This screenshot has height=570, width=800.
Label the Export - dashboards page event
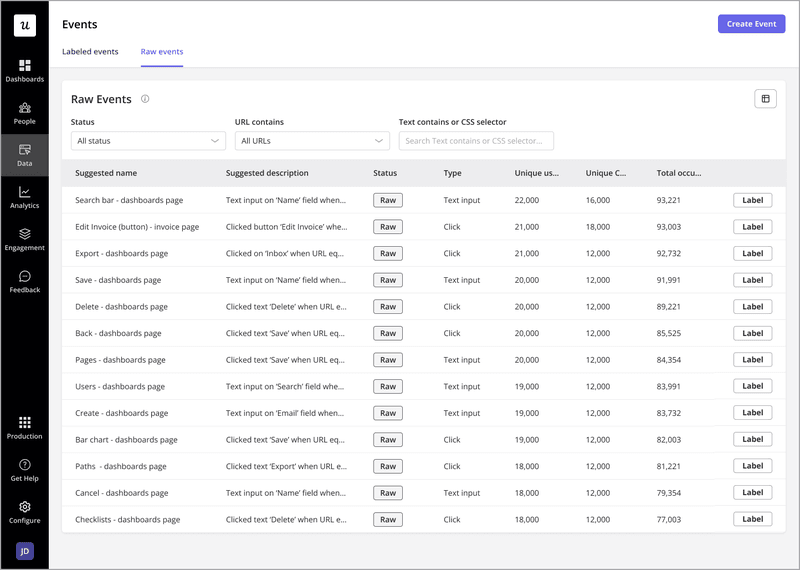(x=753, y=253)
